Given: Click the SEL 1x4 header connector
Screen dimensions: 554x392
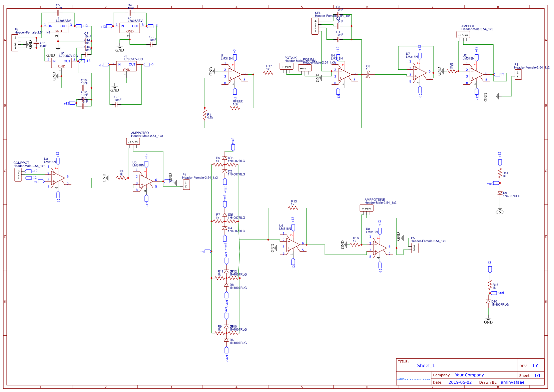Looking at the screenshot, I should (315, 26).
